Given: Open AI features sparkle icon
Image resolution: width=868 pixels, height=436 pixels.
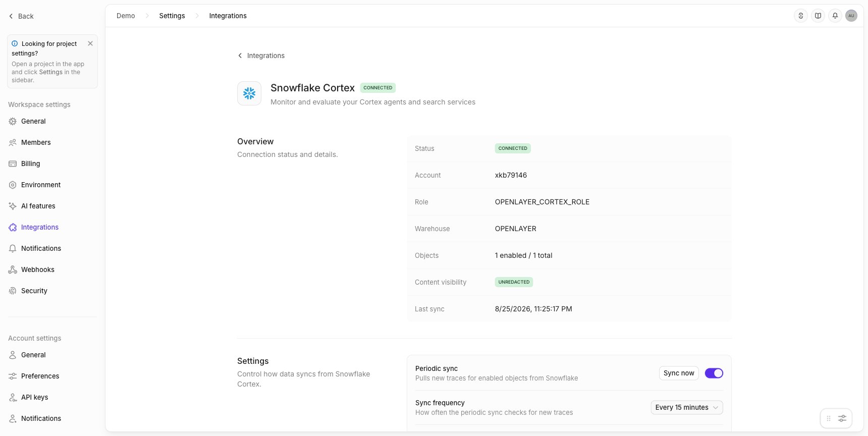Looking at the screenshot, I should (13, 206).
